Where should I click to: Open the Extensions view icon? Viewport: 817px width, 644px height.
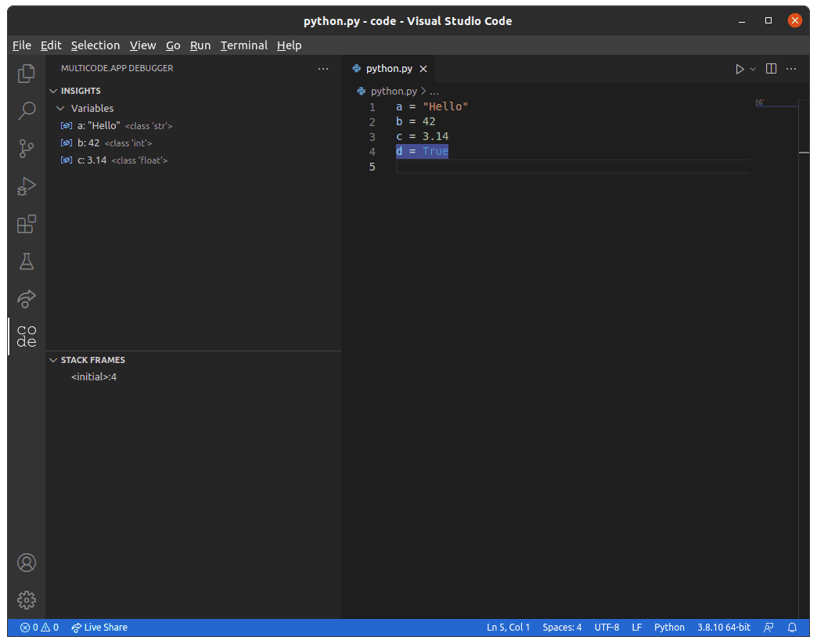tap(26, 224)
